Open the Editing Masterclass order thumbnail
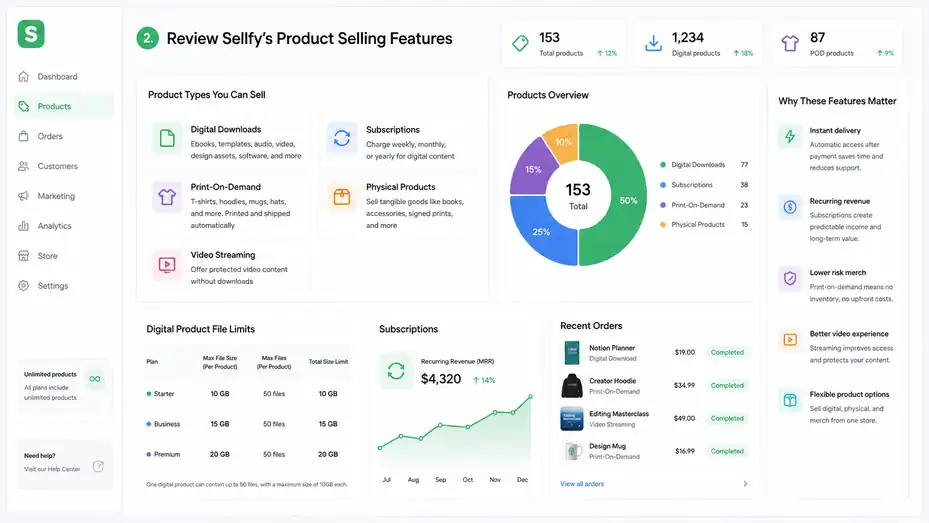 click(572, 419)
